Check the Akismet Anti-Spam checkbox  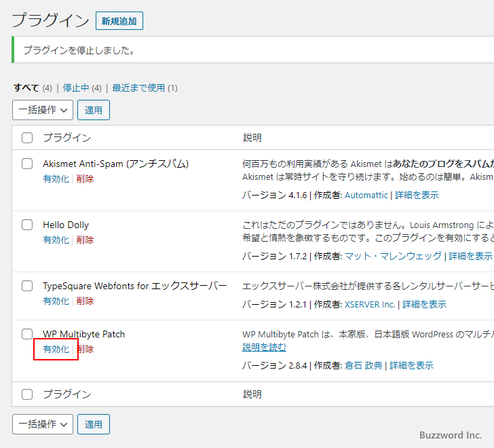coord(27,164)
